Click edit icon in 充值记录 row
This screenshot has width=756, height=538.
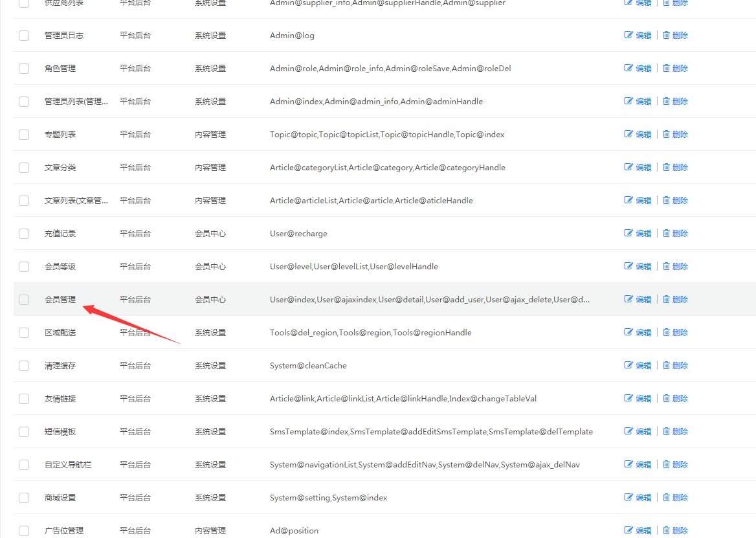tap(628, 233)
